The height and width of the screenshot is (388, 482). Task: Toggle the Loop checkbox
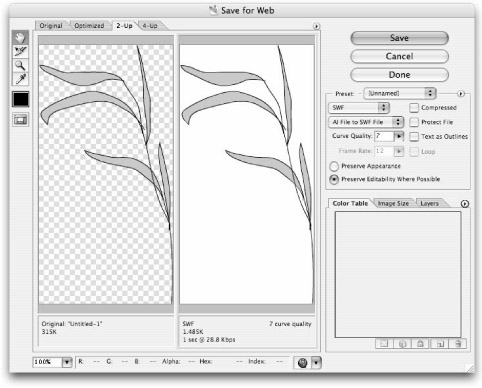414,152
